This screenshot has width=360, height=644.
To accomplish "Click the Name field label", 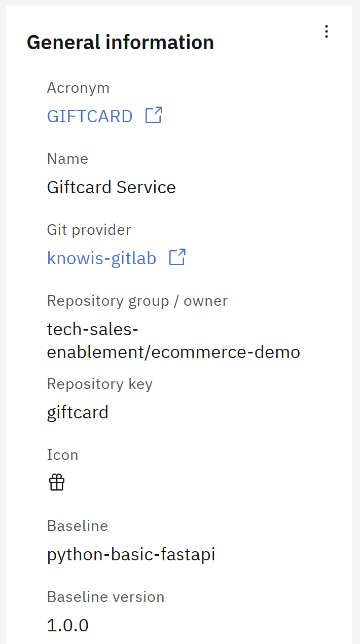I will pos(67,159).
